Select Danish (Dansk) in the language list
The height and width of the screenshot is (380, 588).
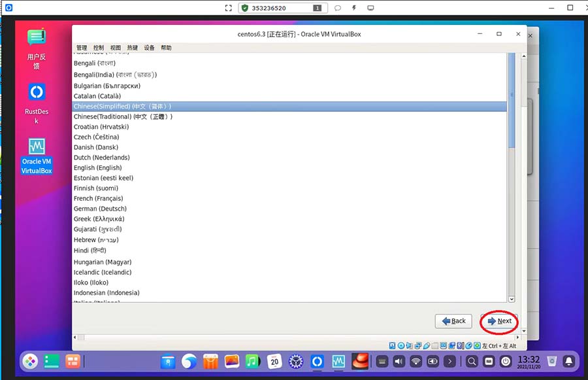click(289, 147)
